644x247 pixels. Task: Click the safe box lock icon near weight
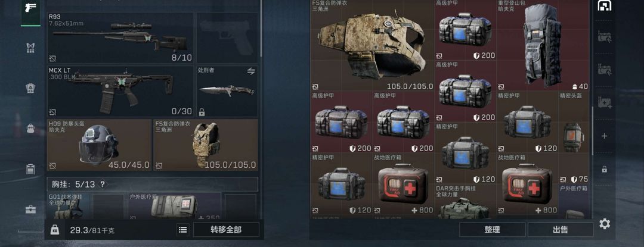coord(55,230)
